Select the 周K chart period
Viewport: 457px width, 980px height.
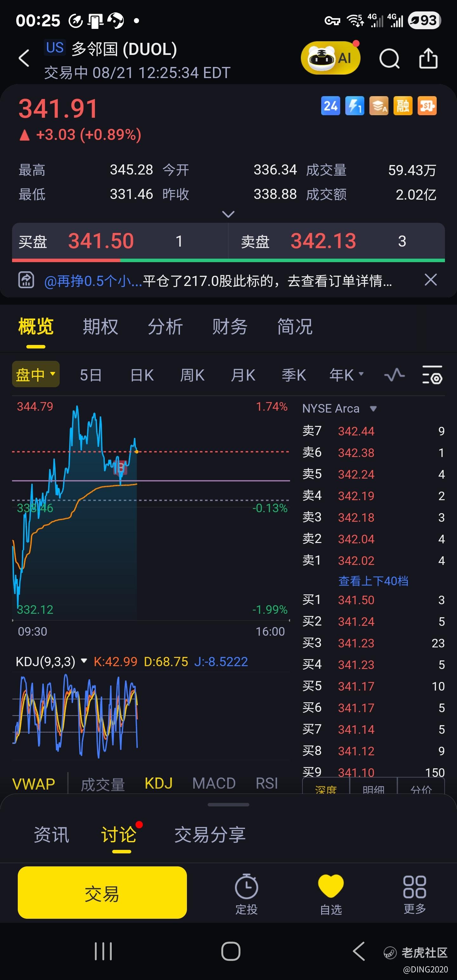pyautogui.click(x=192, y=375)
